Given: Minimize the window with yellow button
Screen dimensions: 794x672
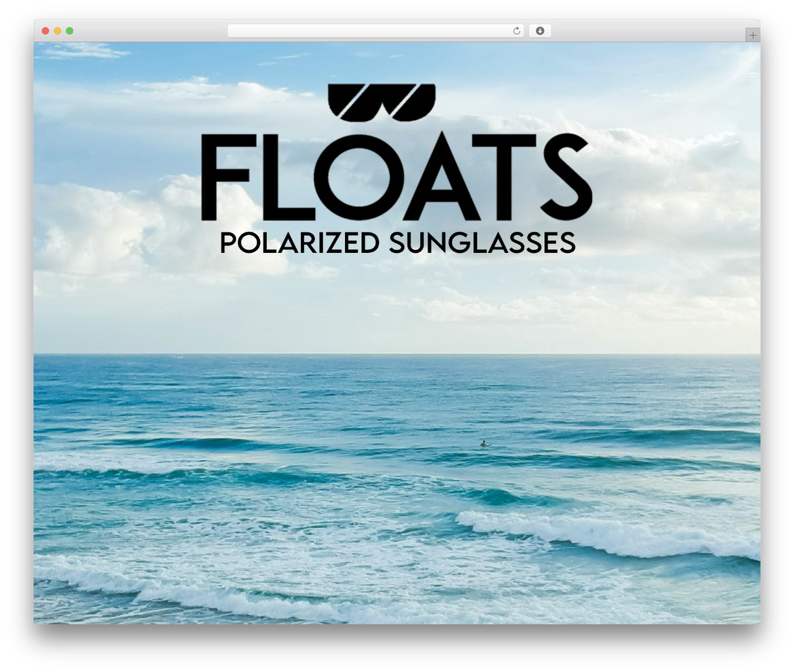Looking at the screenshot, I should [58, 31].
